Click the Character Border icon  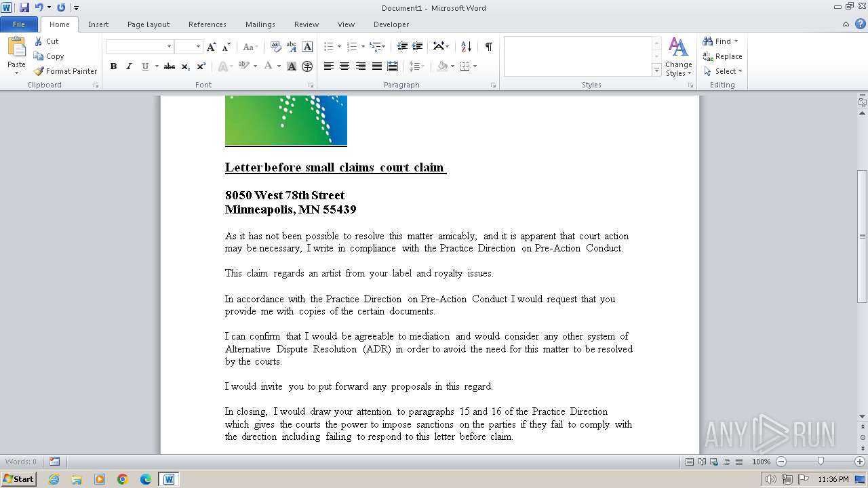307,47
